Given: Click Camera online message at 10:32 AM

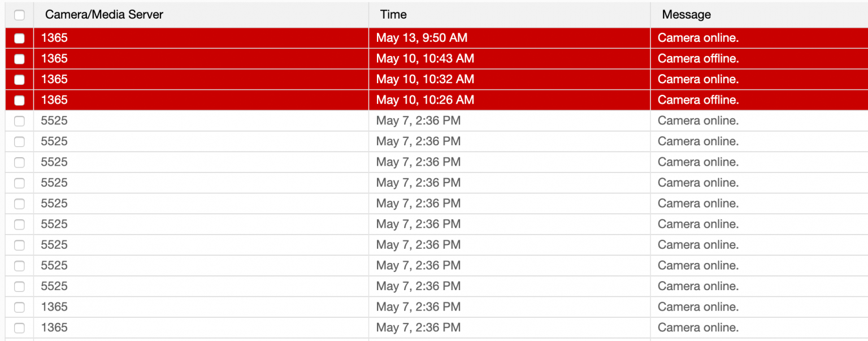Looking at the screenshot, I should tap(698, 80).
